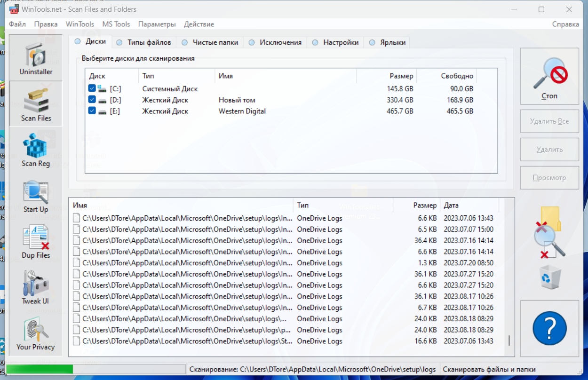The width and height of the screenshot is (588, 380).
Task: Uncheck the D: drive checkbox
Action: pyautogui.click(x=92, y=100)
